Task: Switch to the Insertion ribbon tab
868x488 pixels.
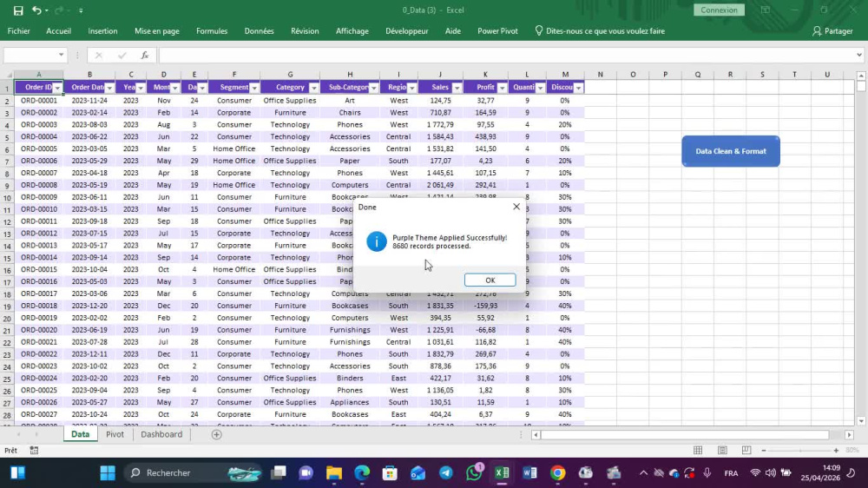Action: (102, 31)
